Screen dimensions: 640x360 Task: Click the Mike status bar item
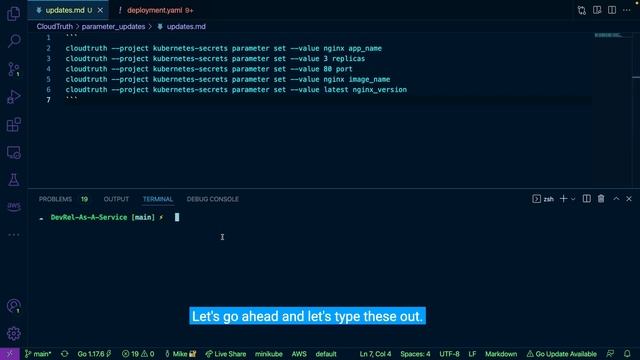(180, 354)
